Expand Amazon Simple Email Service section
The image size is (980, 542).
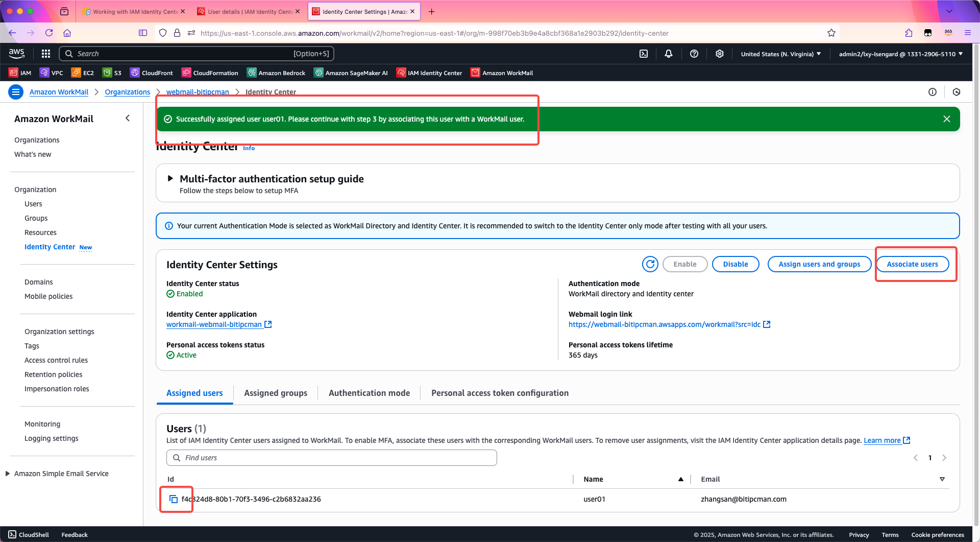(x=8, y=474)
